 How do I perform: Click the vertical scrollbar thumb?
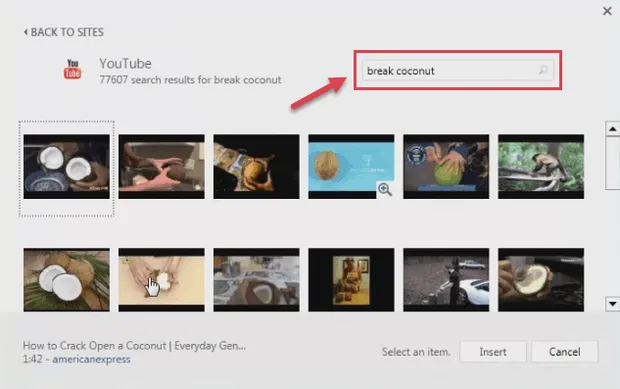(x=612, y=163)
